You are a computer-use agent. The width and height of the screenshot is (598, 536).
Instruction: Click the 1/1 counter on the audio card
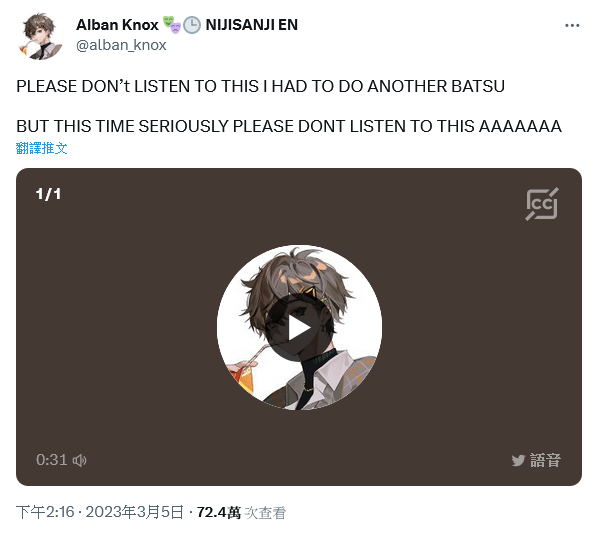tap(48, 194)
